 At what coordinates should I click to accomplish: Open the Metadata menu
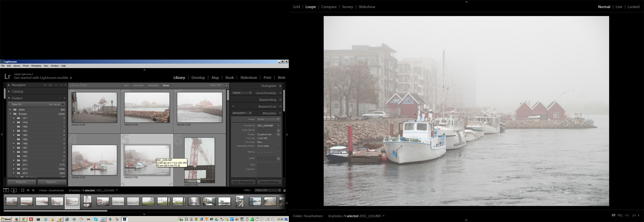(36, 66)
